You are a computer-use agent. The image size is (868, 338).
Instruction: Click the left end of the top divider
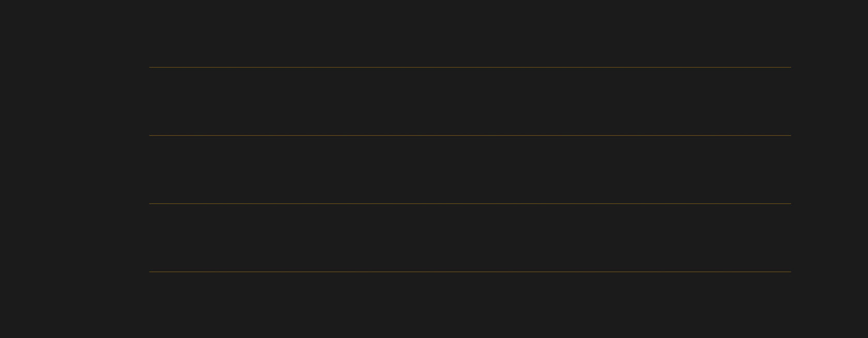click(x=150, y=67)
